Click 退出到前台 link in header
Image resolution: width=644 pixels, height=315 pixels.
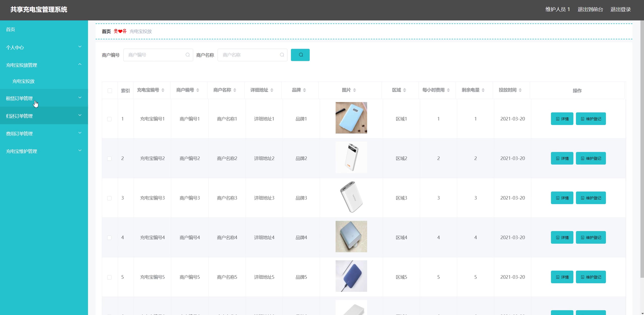click(x=590, y=9)
